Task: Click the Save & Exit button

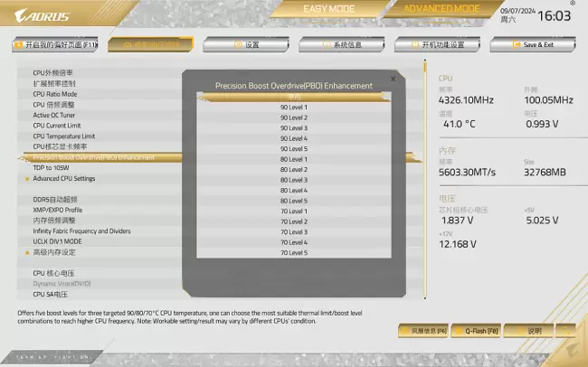Action: [534, 44]
